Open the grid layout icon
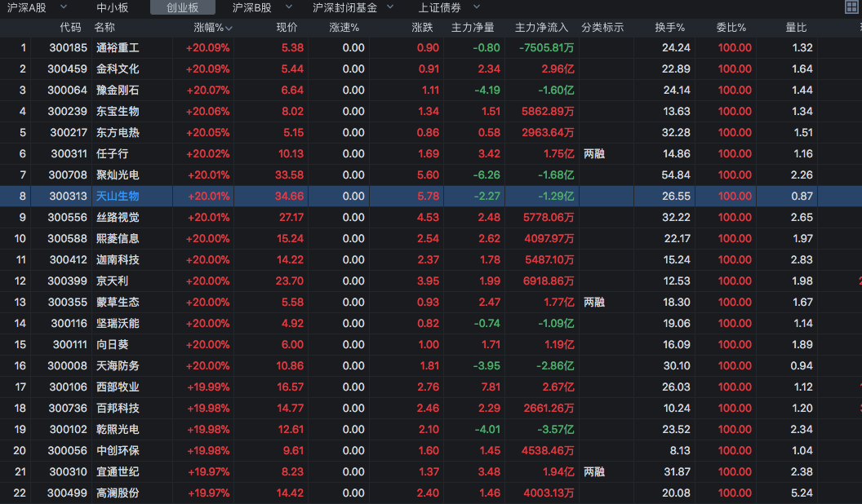 pos(851,7)
